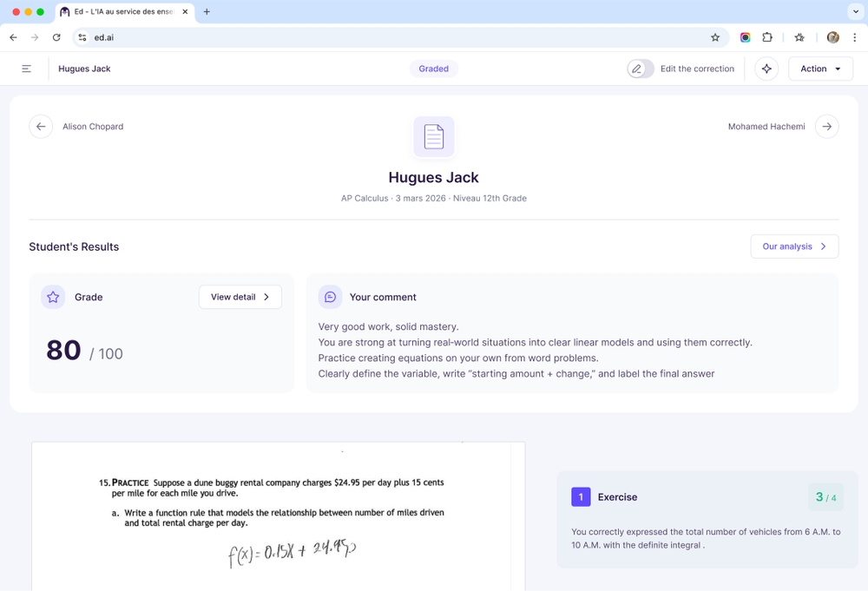The height and width of the screenshot is (591, 868).
Task: Open the browser profile avatar
Action: click(832, 37)
